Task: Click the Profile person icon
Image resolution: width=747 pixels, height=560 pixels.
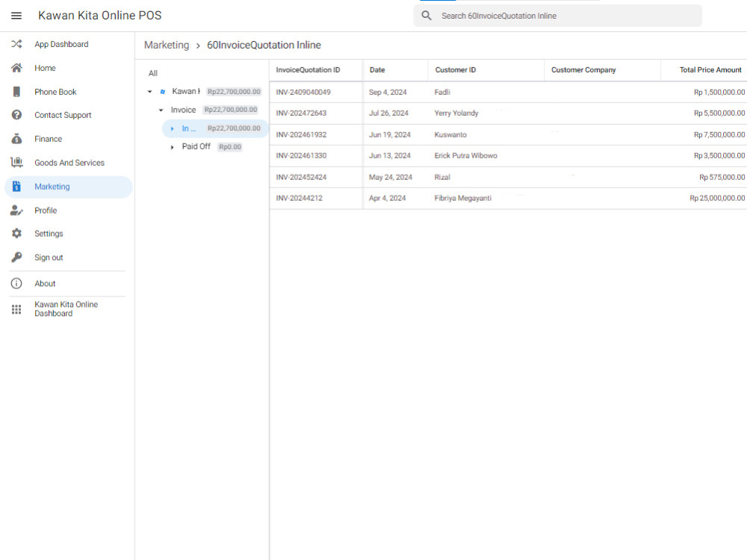Action: pos(16,210)
